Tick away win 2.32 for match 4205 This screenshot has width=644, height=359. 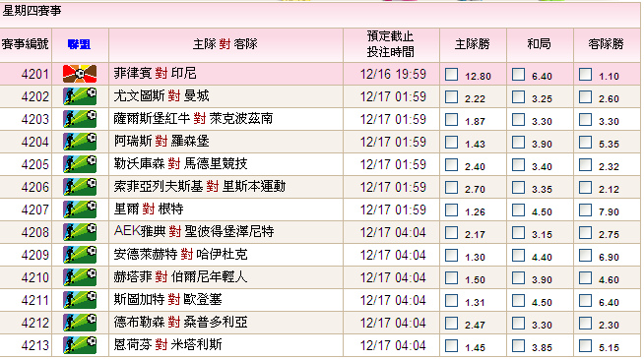point(585,164)
